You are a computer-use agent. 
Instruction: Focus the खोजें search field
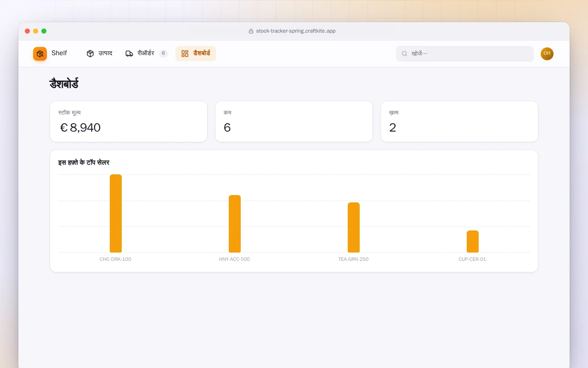pos(465,54)
